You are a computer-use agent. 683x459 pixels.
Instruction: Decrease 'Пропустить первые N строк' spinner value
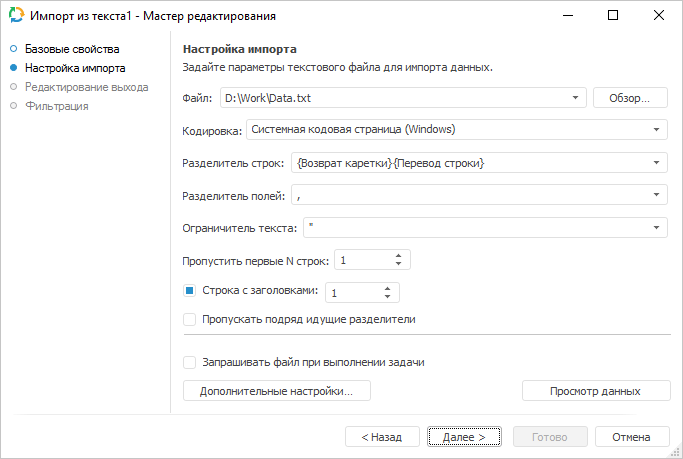point(399,265)
